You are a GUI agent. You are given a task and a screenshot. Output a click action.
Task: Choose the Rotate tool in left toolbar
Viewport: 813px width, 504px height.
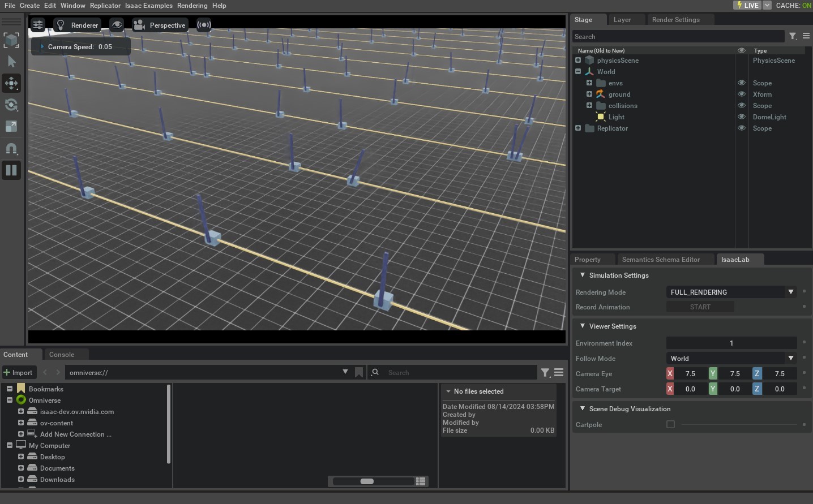coord(11,105)
